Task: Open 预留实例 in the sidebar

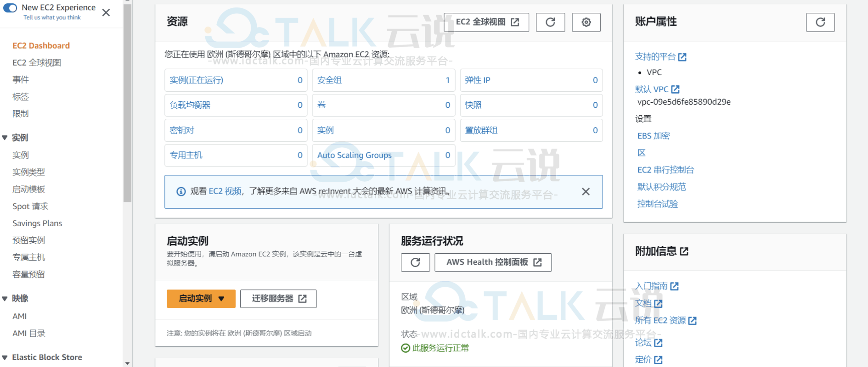Action: point(28,240)
